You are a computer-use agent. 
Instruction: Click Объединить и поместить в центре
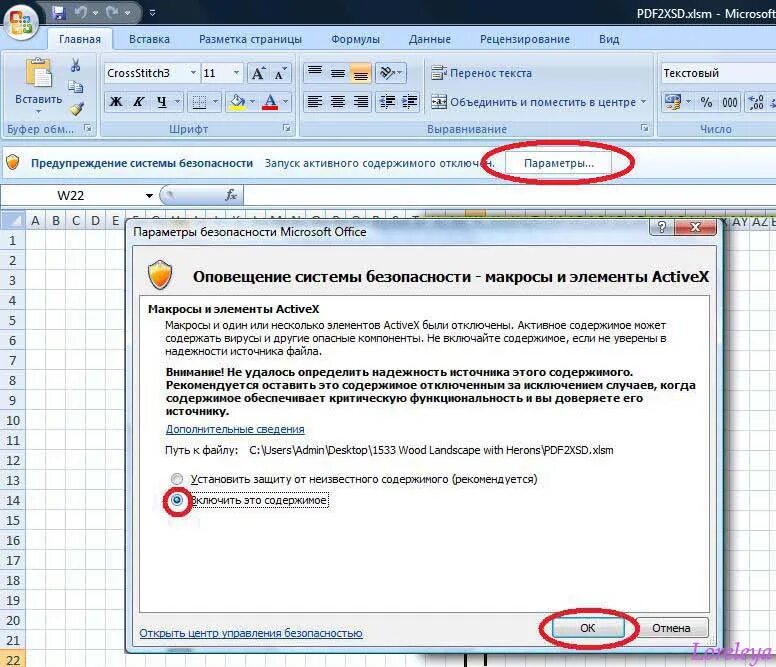pyautogui.click(x=534, y=102)
